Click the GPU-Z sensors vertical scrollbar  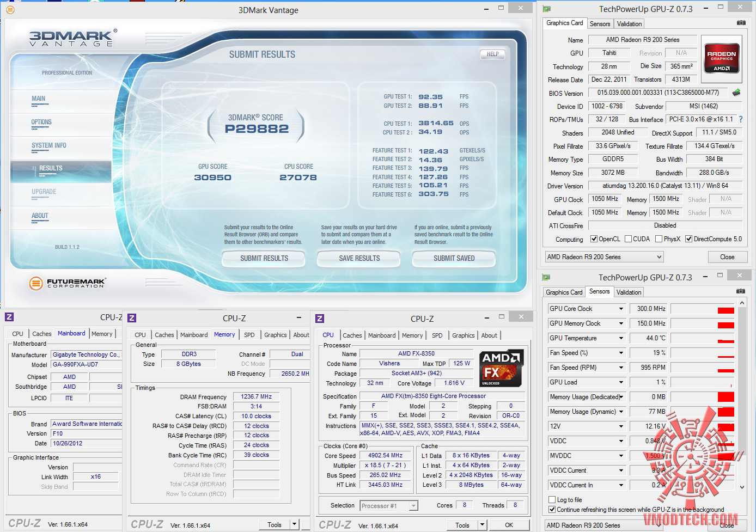point(741,395)
